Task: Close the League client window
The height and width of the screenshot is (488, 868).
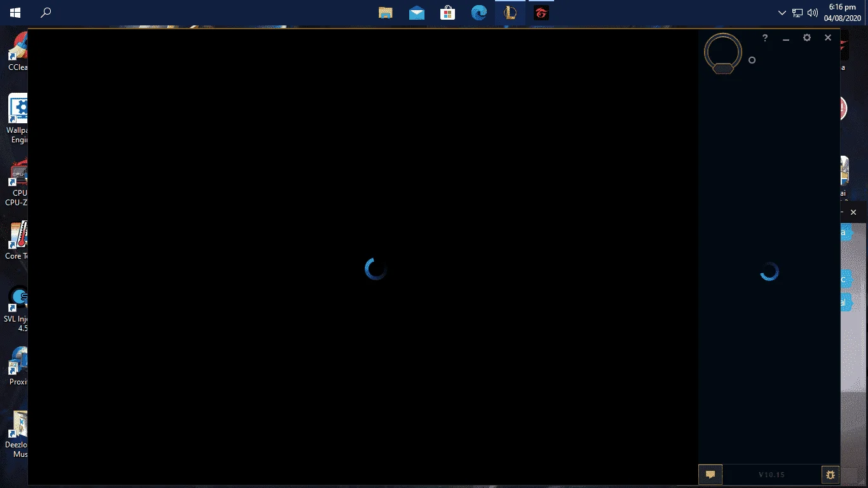Action: (x=828, y=38)
